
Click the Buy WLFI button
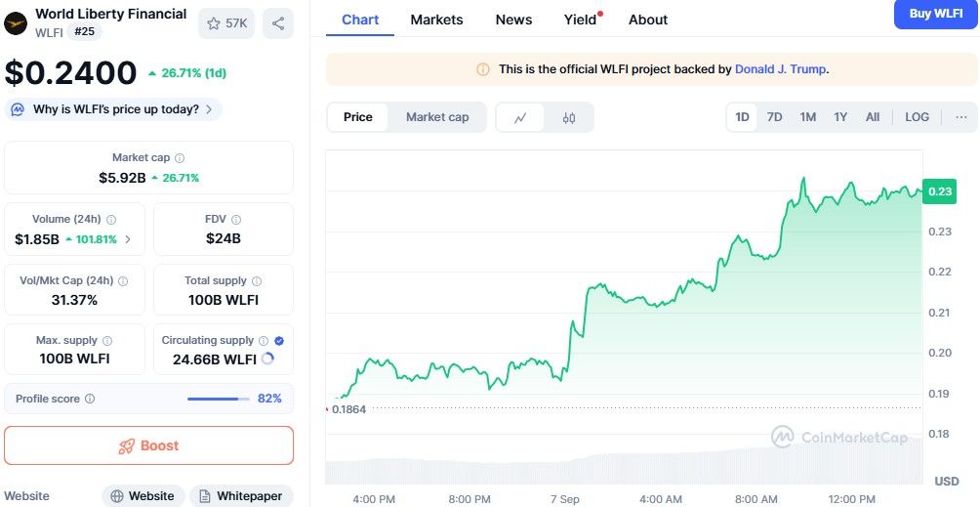click(x=936, y=15)
